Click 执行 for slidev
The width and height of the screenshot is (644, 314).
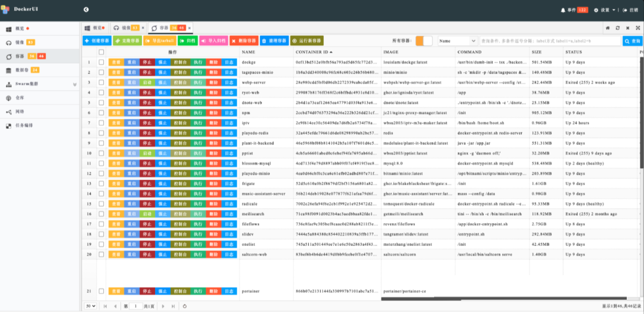[x=198, y=234]
